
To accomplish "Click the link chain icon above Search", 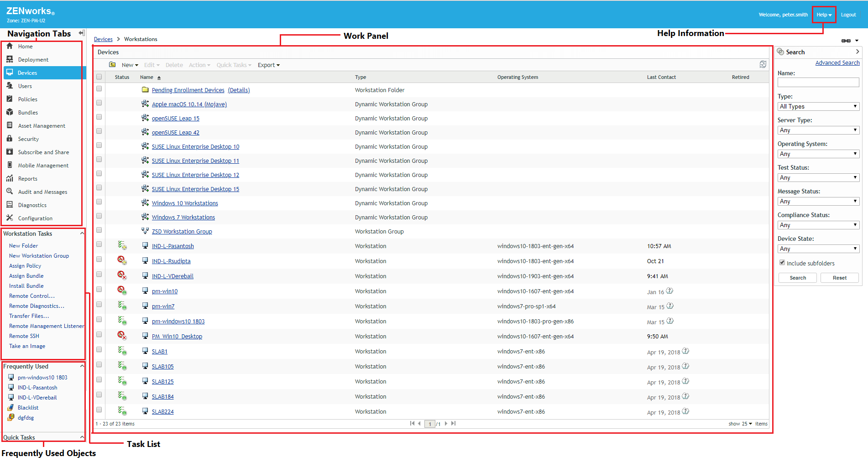I will pyautogui.click(x=846, y=41).
